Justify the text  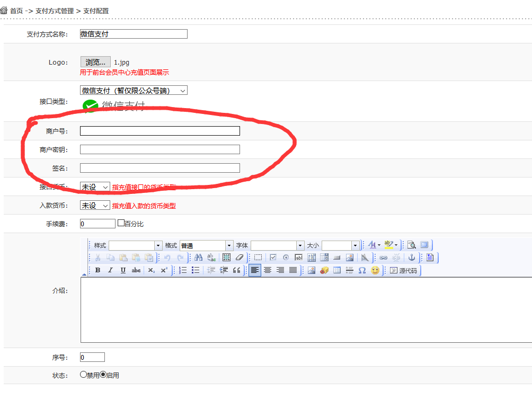pyautogui.click(x=293, y=270)
